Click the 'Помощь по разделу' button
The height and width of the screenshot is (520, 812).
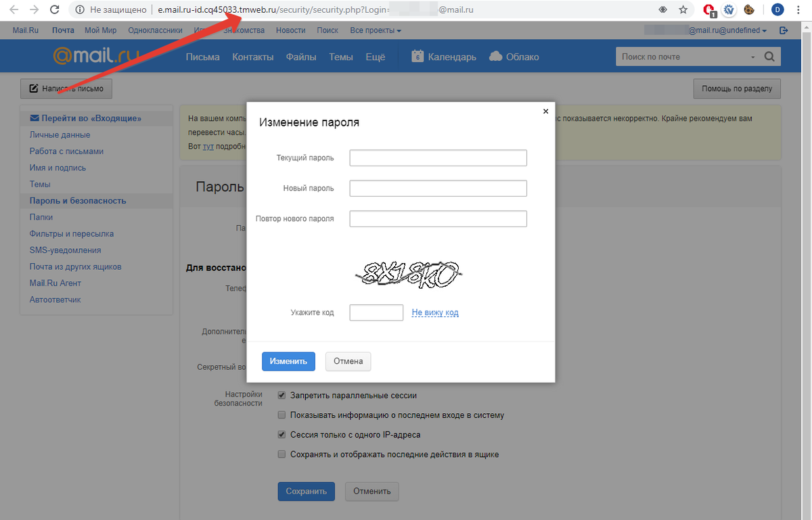pyautogui.click(x=737, y=89)
